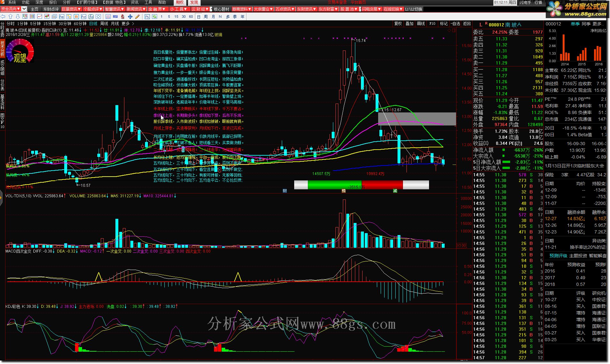This screenshot has width=610, height=364.
Task: Toggle the 60-minute toolbar period button
Action: point(191,17)
